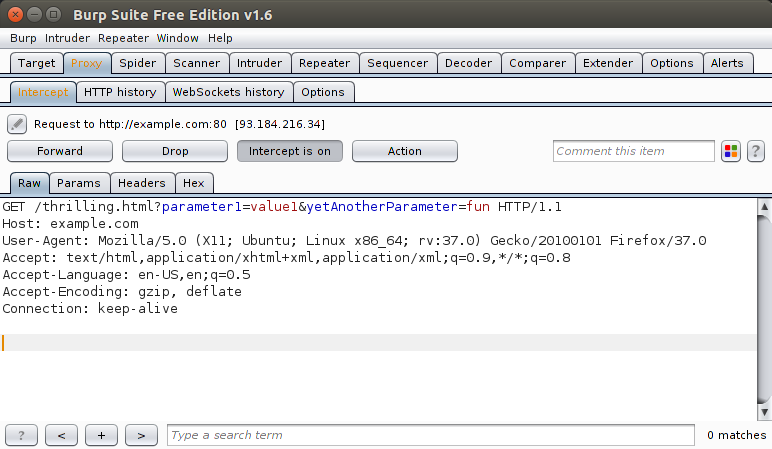The height and width of the screenshot is (449, 772).
Task: Click the Type a search term field
Action: point(431,435)
